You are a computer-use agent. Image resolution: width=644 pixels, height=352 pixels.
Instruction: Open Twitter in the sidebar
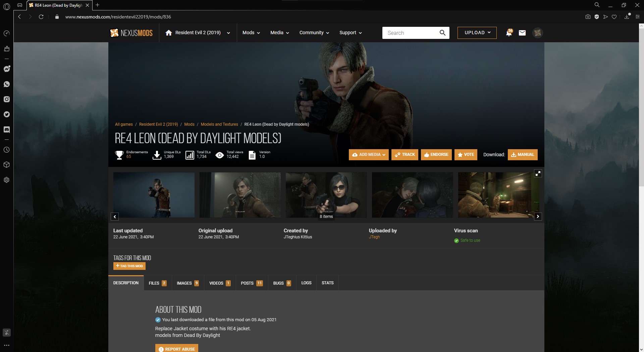coord(7,114)
